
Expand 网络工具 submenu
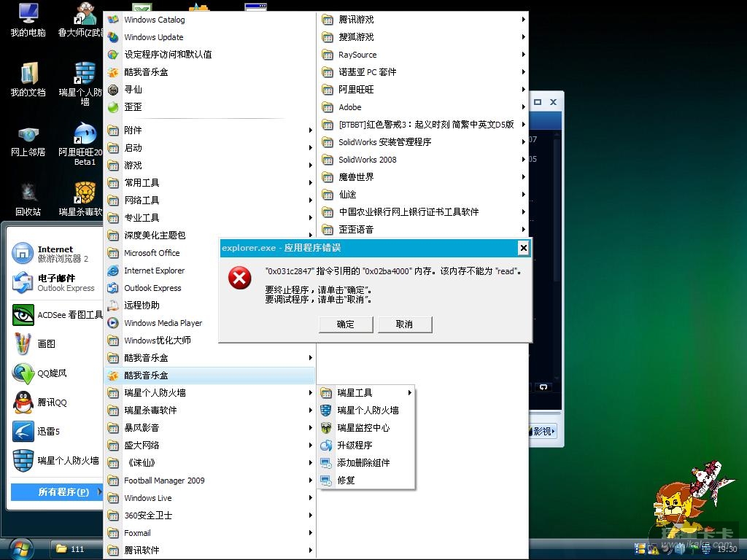tap(209, 201)
